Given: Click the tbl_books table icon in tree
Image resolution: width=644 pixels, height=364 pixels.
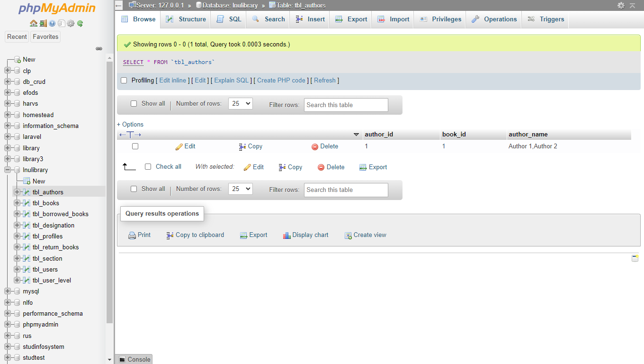Looking at the screenshot, I should coord(27,203).
